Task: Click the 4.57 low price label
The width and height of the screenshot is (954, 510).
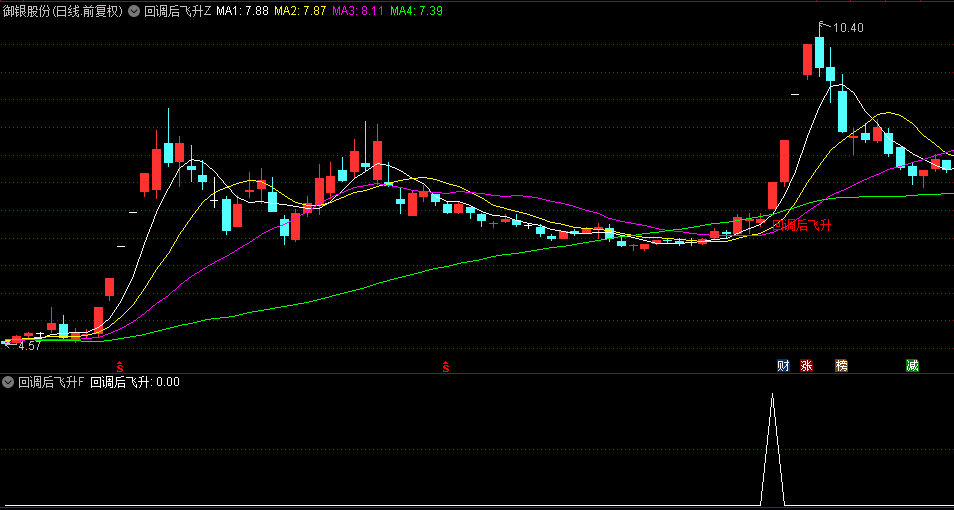Action: (30, 346)
